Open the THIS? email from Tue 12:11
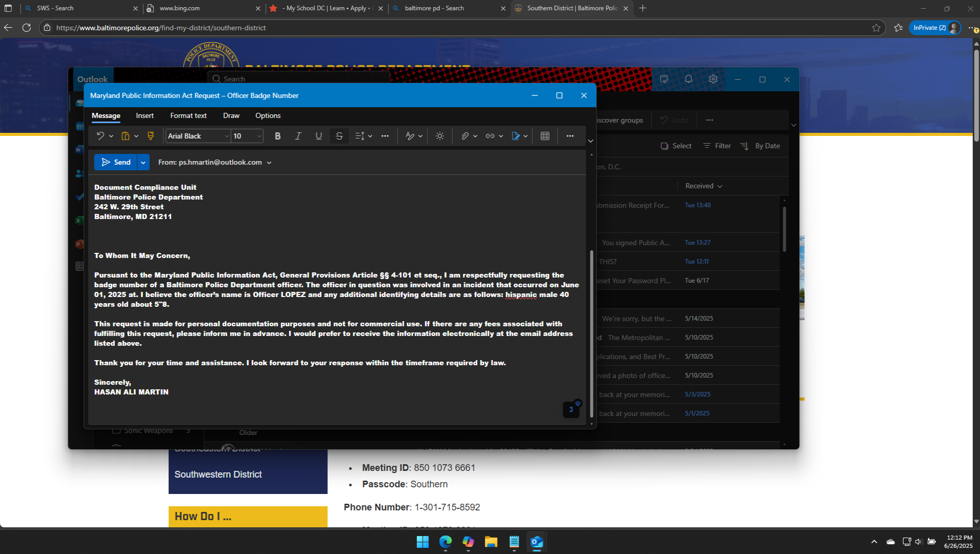 [x=688, y=262]
